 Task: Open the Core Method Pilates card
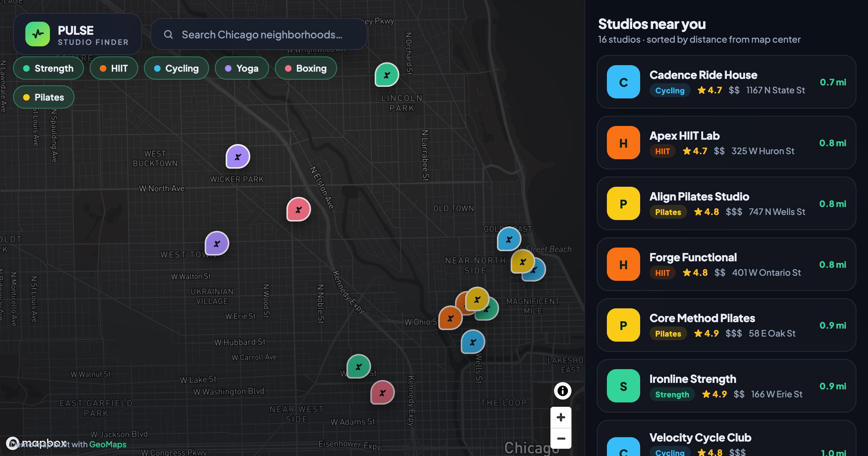[726, 325]
